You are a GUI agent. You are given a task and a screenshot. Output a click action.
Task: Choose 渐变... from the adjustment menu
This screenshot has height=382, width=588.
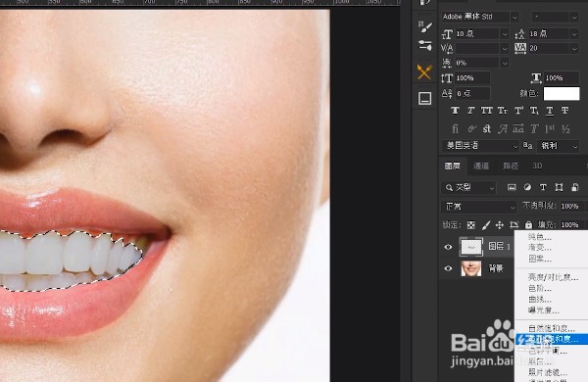pos(540,248)
